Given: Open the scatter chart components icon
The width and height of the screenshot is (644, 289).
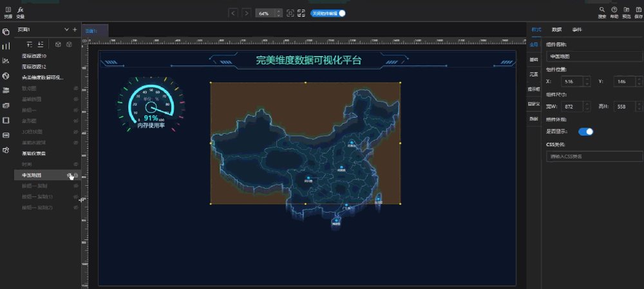Looking at the screenshot, I should click(6, 61).
